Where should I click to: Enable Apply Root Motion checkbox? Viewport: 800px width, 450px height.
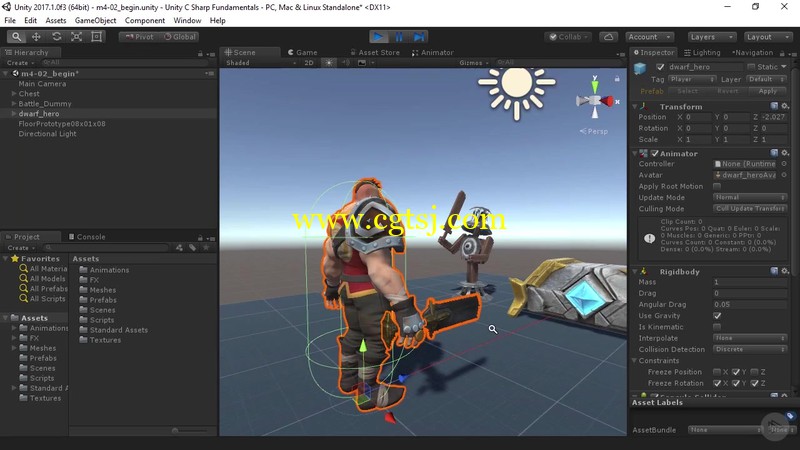point(717,186)
